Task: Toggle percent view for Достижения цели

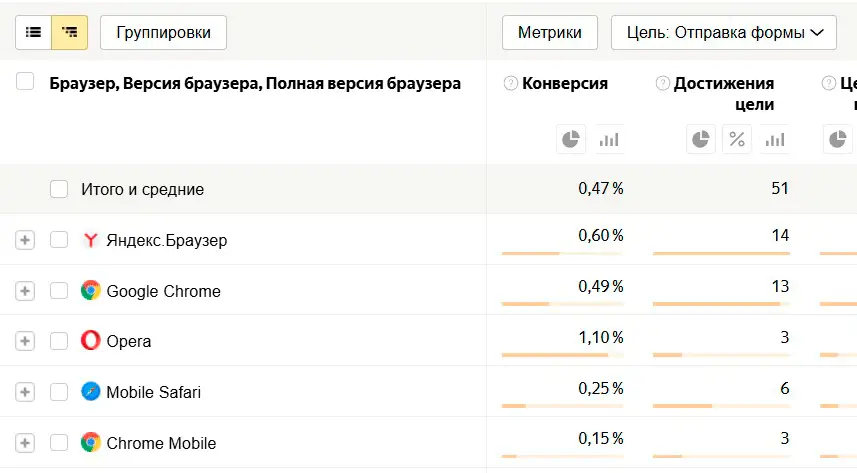Action: click(x=737, y=139)
